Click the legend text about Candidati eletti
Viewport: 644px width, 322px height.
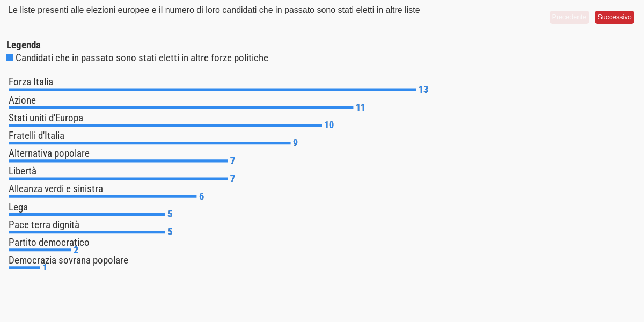tap(142, 58)
